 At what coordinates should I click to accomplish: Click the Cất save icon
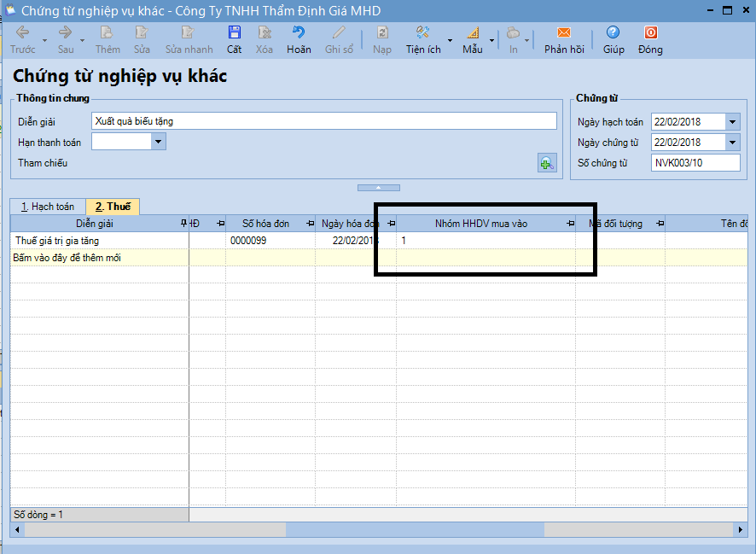[x=234, y=33]
